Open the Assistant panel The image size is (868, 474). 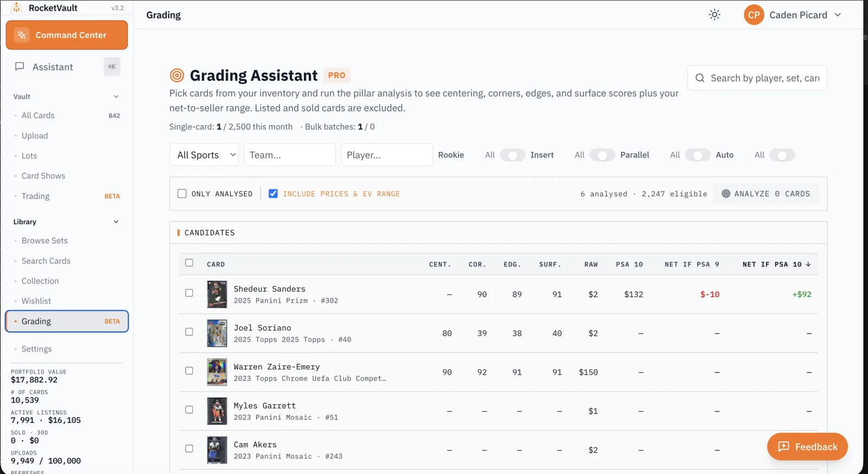point(67,67)
